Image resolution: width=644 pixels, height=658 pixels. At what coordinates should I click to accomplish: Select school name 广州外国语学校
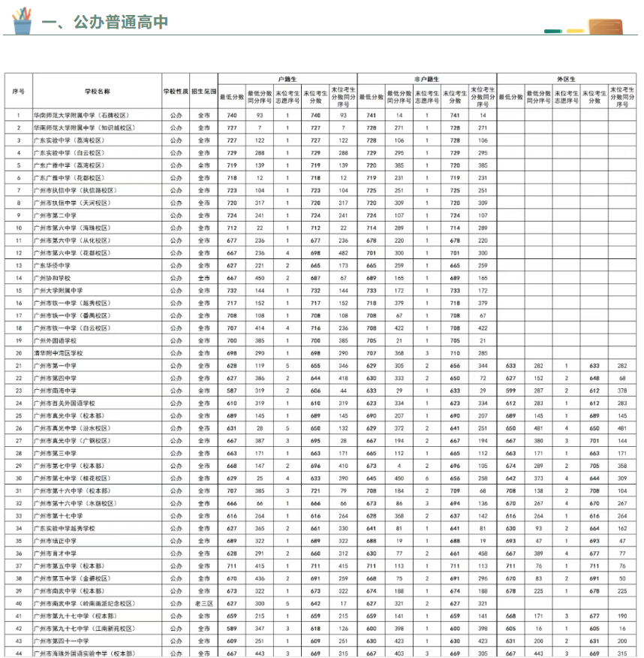55,340
